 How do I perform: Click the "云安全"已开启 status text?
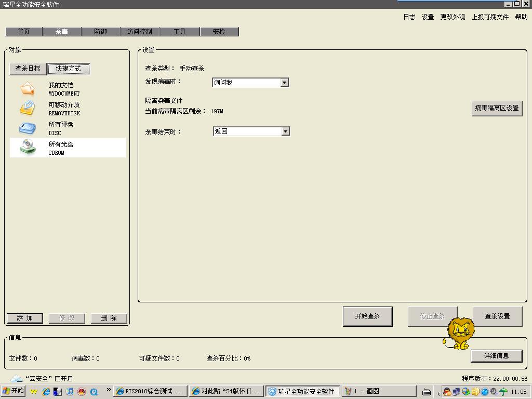coord(49,379)
